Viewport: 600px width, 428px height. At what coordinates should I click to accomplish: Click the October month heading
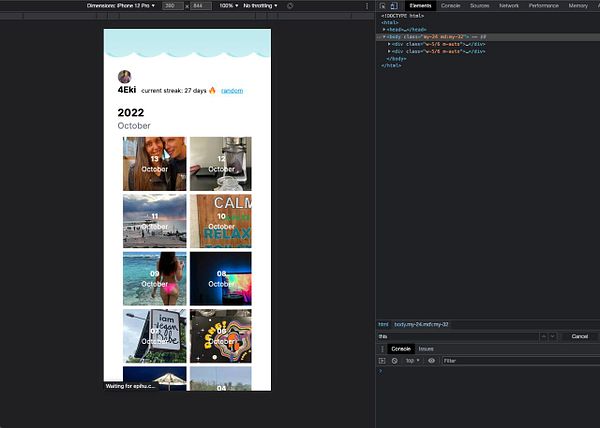coord(134,126)
